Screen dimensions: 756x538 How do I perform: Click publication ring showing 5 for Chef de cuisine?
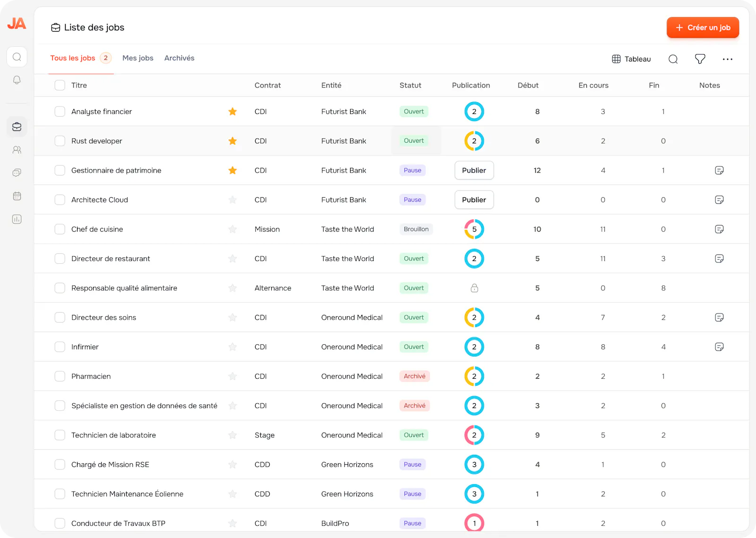474,229
